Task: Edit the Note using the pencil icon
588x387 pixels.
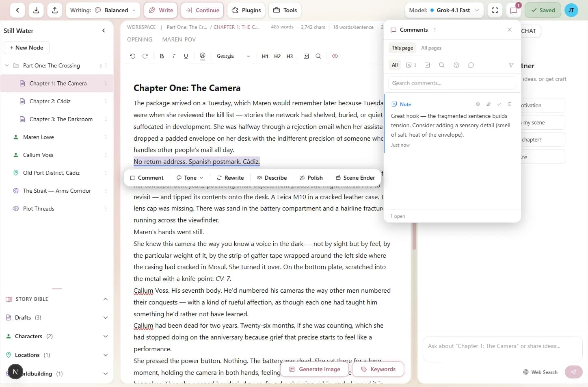Action: click(489, 104)
